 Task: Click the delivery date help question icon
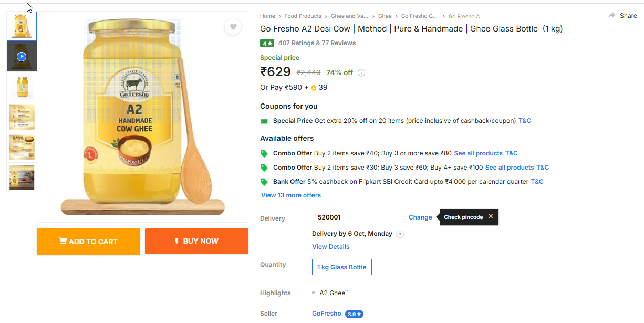[400, 234]
